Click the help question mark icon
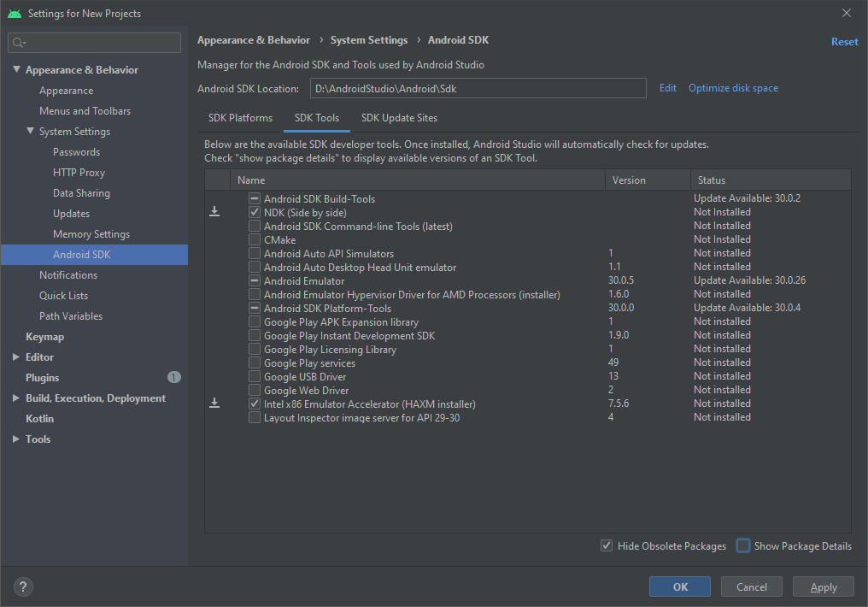The width and height of the screenshot is (868, 607). [23, 586]
